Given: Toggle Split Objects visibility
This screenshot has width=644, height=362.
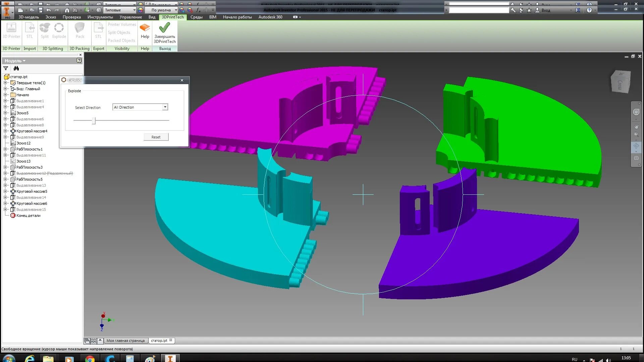Looking at the screenshot, I should tap(119, 33).
